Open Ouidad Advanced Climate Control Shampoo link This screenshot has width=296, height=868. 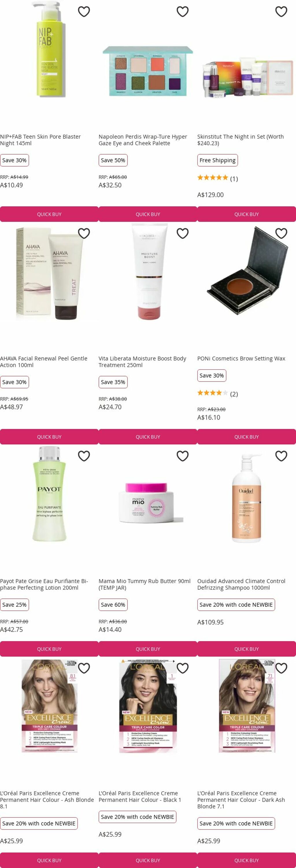pos(241,584)
